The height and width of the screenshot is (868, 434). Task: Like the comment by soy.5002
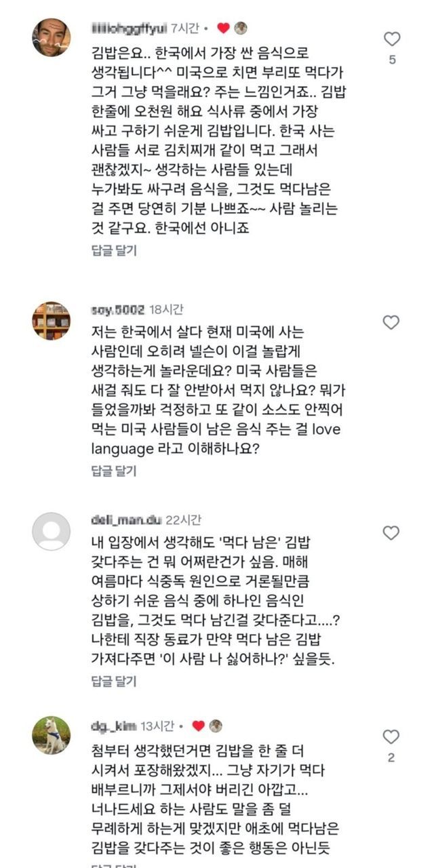[x=391, y=323]
